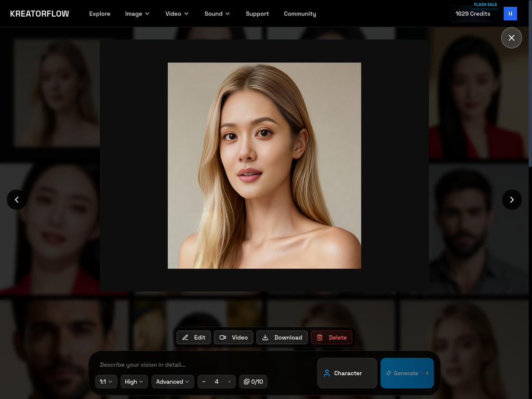Click the Character person icon
Image resolution: width=532 pixels, height=399 pixels.
click(x=327, y=373)
